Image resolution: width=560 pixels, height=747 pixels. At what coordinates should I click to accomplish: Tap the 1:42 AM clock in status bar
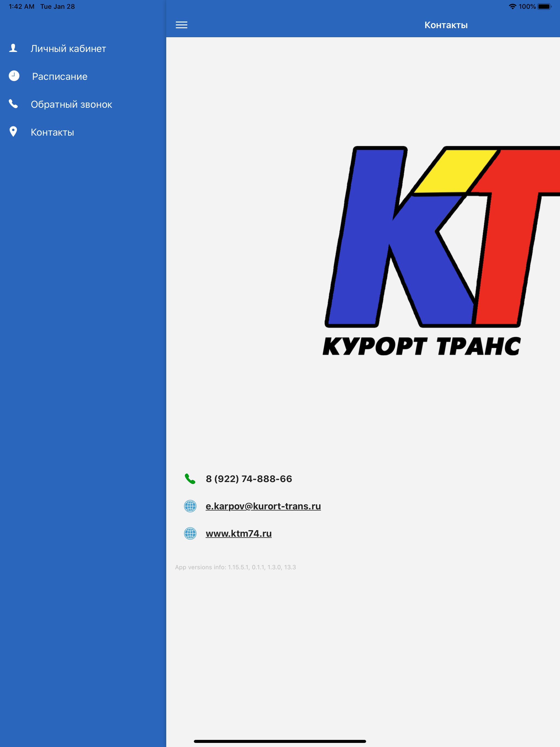point(22,6)
